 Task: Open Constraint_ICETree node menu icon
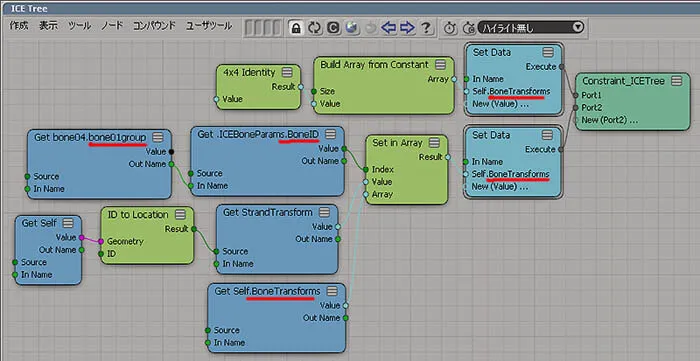pyautogui.click(x=677, y=81)
